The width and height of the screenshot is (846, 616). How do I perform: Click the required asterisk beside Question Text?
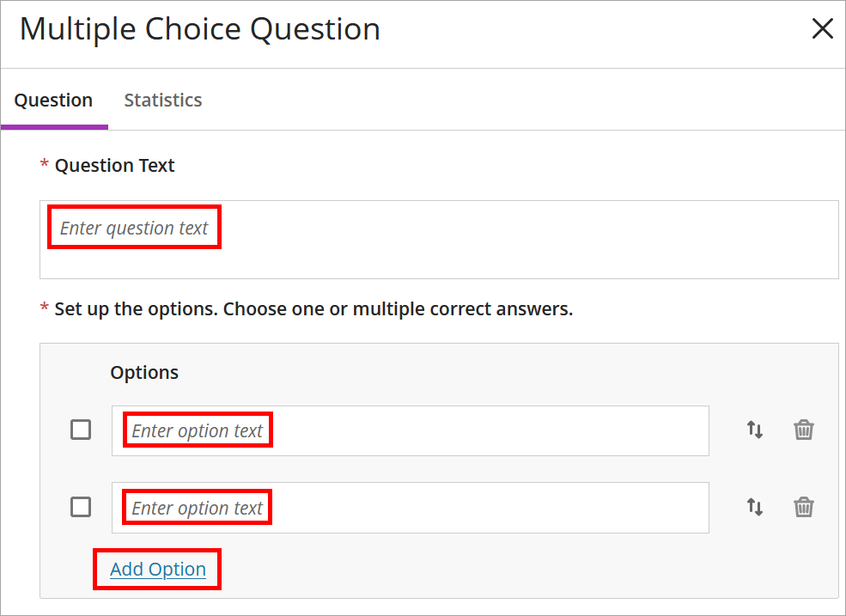pos(44,165)
